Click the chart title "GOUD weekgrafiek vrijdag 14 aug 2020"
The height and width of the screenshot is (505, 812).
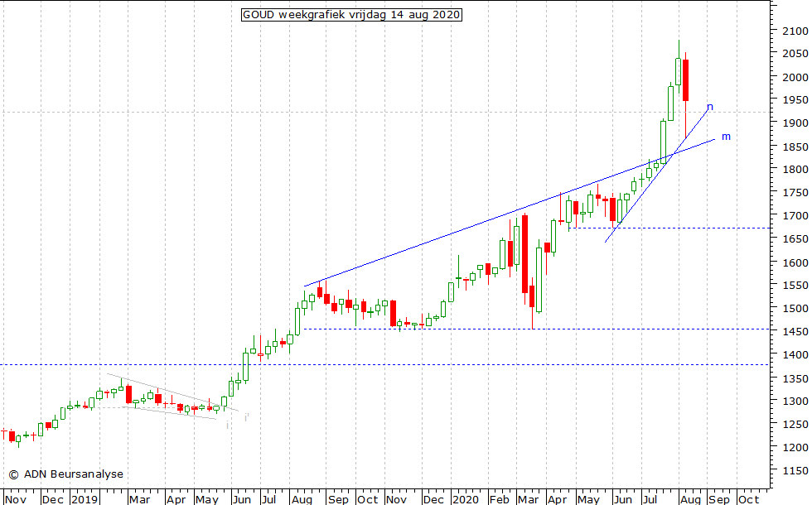tap(351, 15)
